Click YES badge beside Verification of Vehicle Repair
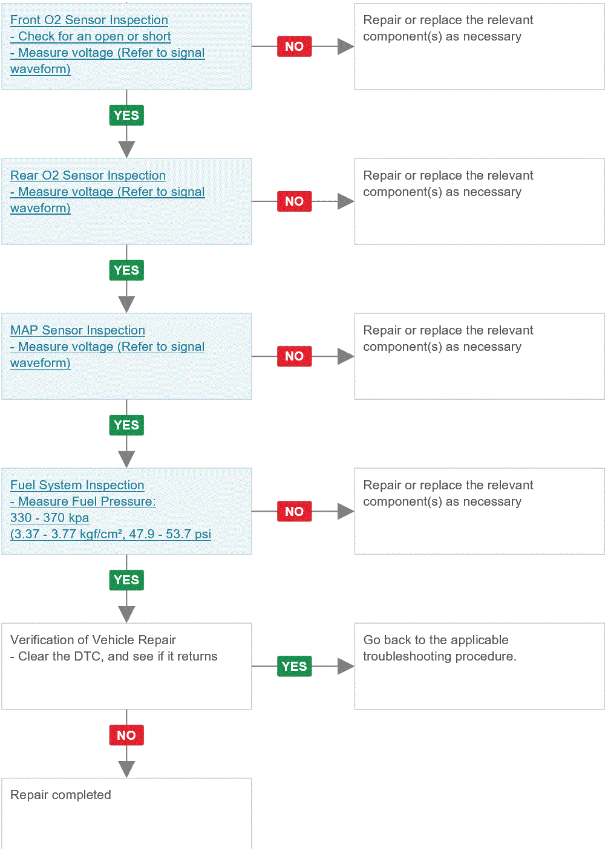The height and width of the screenshot is (868, 608). point(294,666)
